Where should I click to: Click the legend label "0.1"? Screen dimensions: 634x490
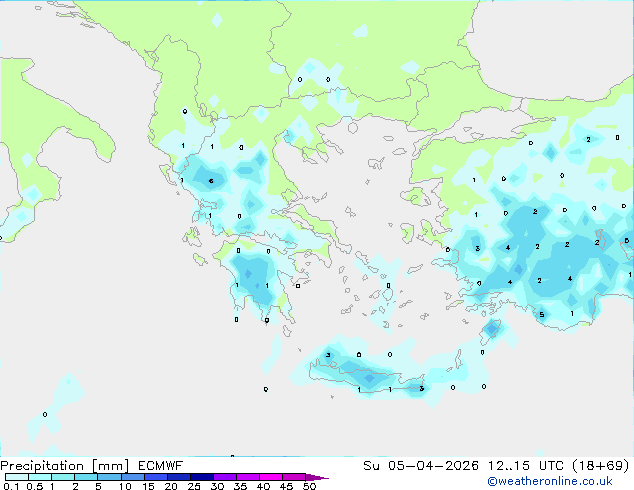tap(11, 486)
